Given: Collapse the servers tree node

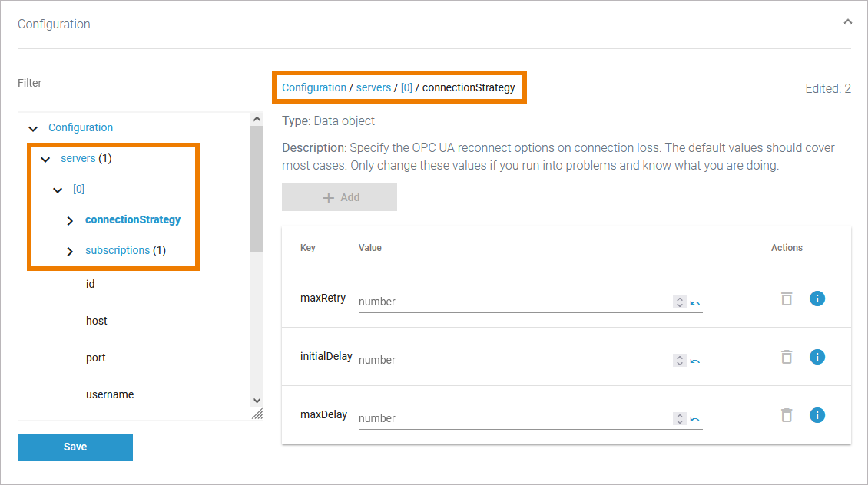Looking at the screenshot, I should click(x=45, y=159).
